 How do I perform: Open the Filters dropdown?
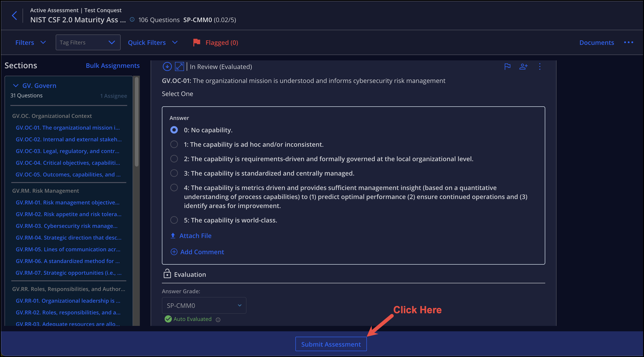30,42
